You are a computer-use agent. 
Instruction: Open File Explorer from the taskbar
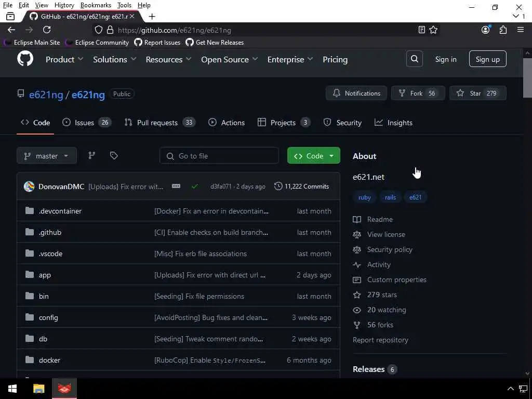[38, 389]
